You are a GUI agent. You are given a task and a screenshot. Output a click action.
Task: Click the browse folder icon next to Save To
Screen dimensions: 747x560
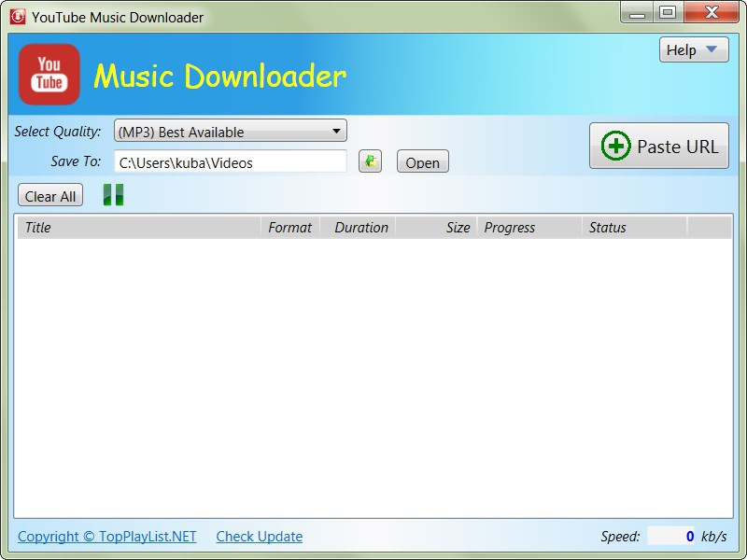[x=370, y=161]
